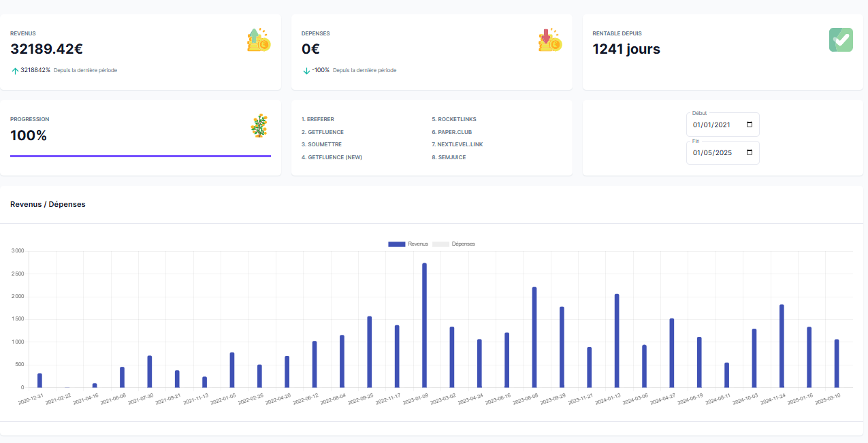Open the PAPER.CLUB platform entry
This screenshot has height=443, width=868.
(452, 132)
